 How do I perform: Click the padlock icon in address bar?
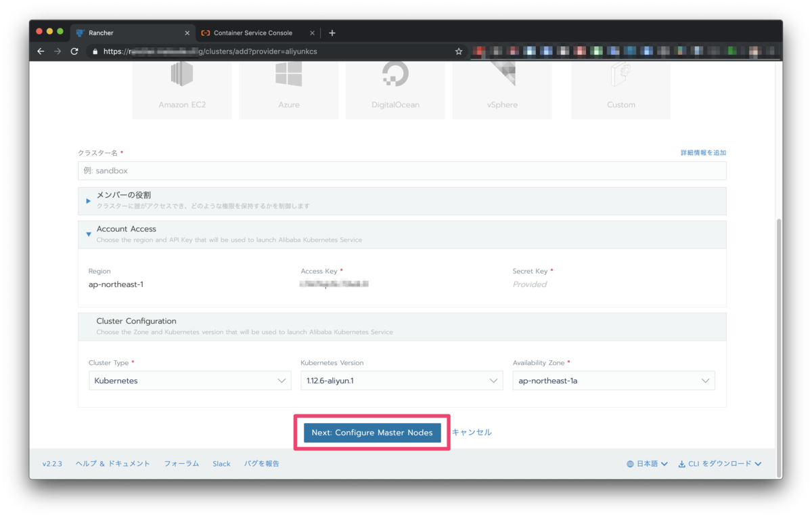95,51
